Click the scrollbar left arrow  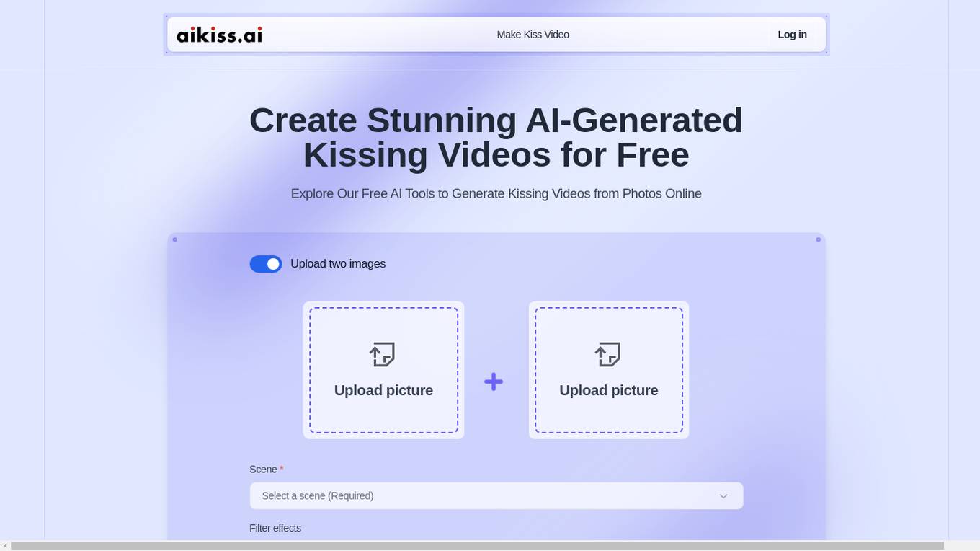[5, 545]
